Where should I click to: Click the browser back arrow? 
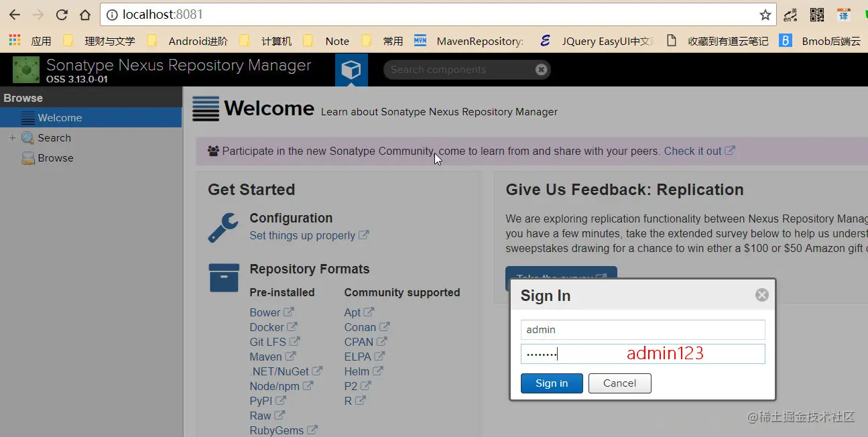(x=15, y=15)
